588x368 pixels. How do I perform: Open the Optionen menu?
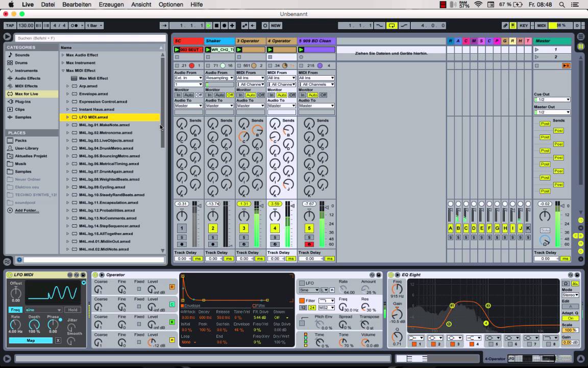170,5
